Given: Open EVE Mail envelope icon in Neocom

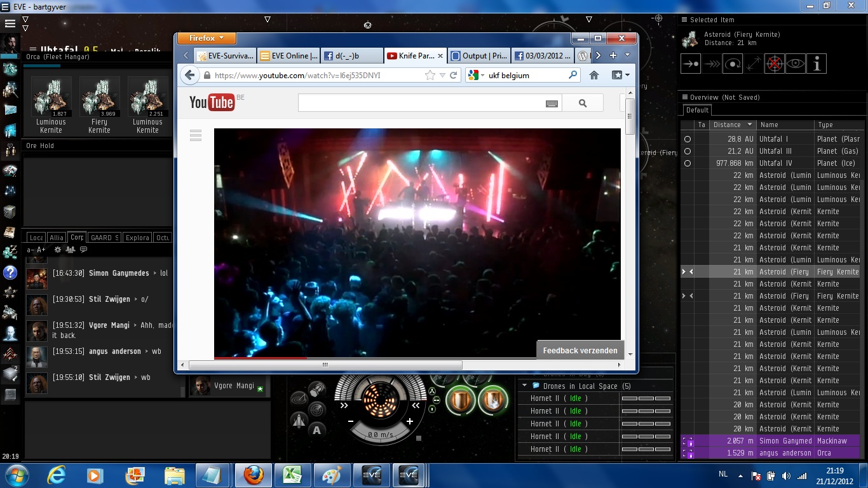Looking at the screenshot, I should pyautogui.click(x=11, y=109).
